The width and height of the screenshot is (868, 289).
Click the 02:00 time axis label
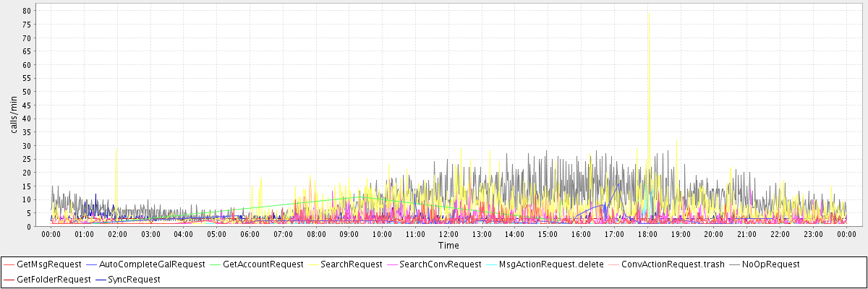117,235
